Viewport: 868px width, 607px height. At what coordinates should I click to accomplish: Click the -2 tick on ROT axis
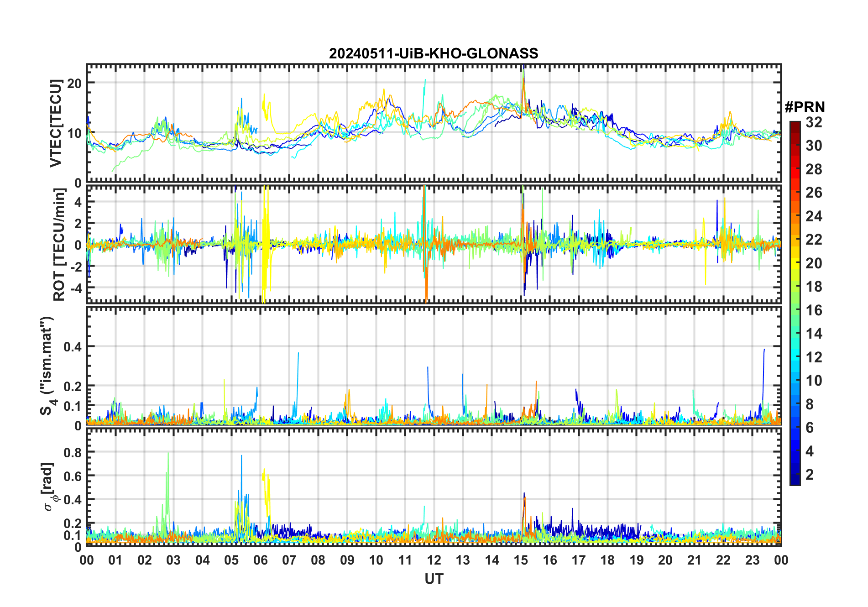[x=76, y=267]
